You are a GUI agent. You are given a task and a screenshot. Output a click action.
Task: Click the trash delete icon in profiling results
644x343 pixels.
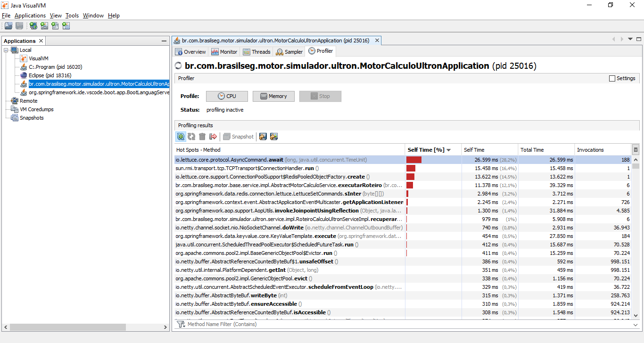pyautogui.click(x=203, y=137)
